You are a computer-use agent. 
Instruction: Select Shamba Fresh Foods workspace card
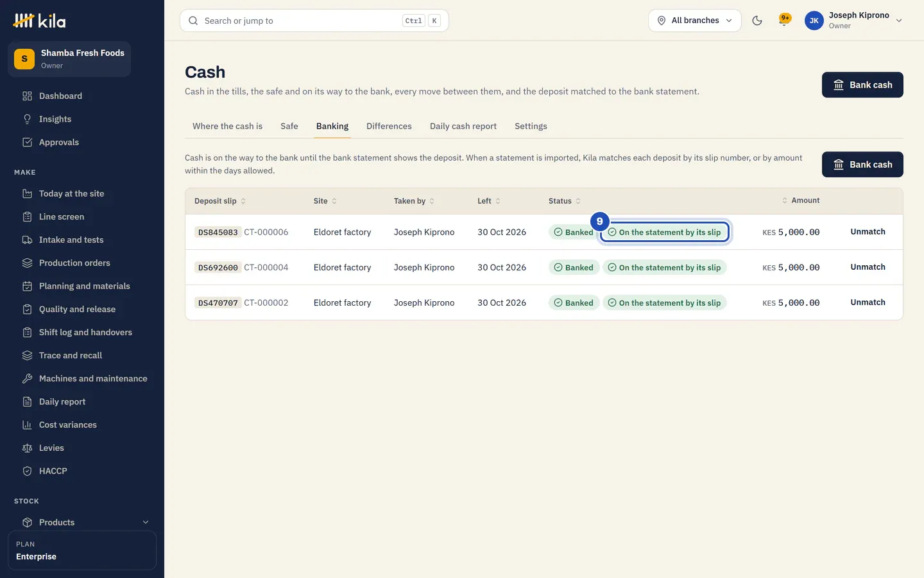coord(69,59)
